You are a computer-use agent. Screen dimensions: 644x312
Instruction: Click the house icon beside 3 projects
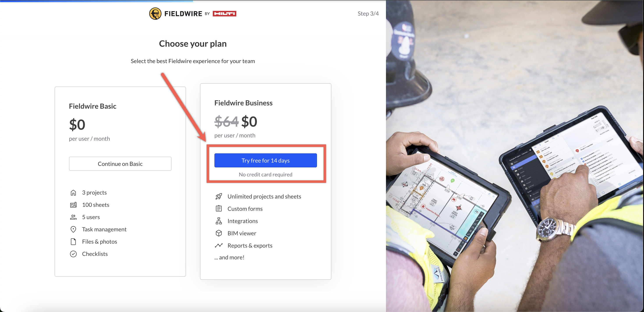coord(73,193)
